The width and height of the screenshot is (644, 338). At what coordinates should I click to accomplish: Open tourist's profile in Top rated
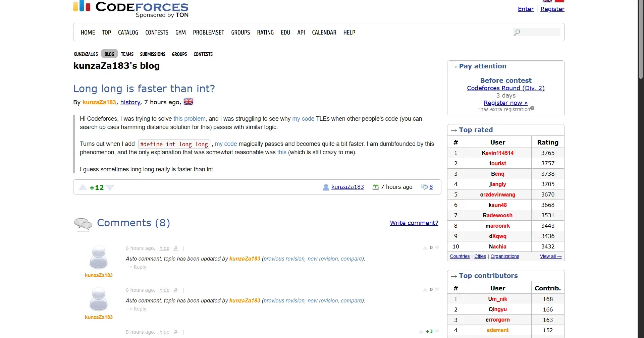tap(497, 163)
